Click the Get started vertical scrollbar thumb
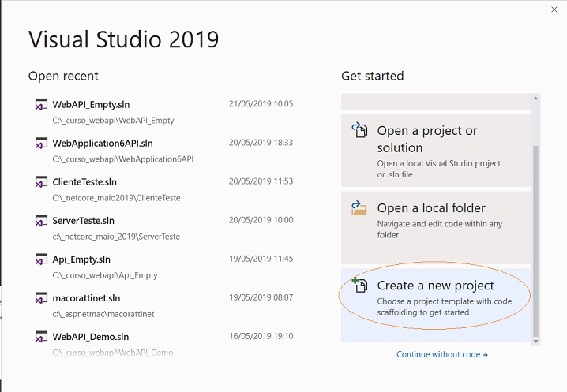Screen dimensions: 567x392 tap(535, 241)
